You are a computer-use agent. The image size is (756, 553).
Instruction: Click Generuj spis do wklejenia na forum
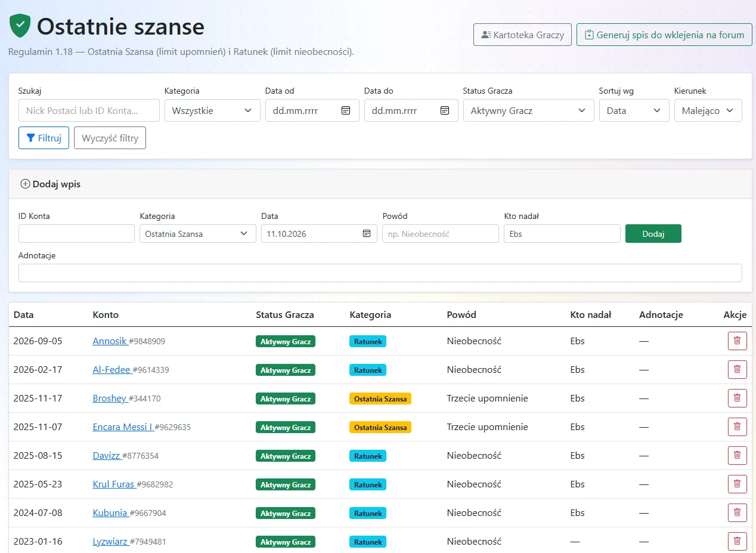664,35
